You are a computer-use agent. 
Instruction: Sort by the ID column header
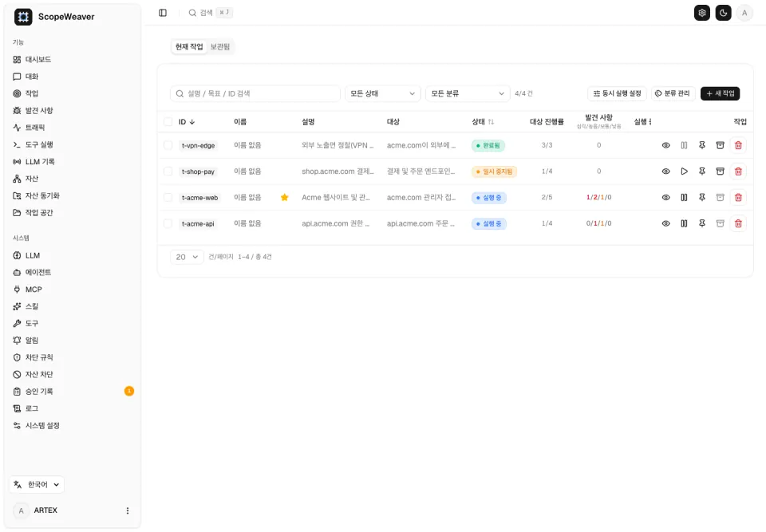187,122
